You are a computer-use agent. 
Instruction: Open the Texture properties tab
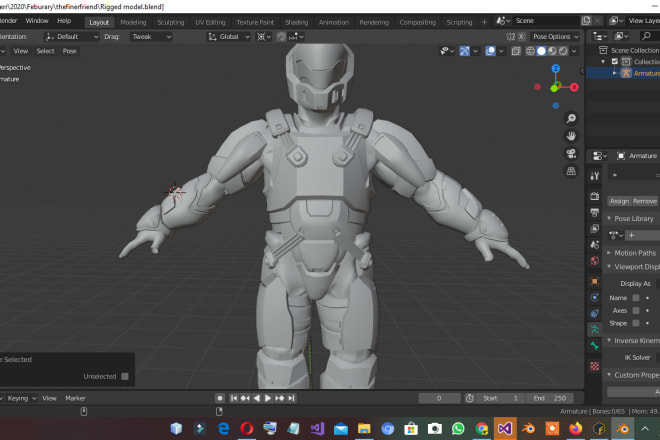point(594,366)
